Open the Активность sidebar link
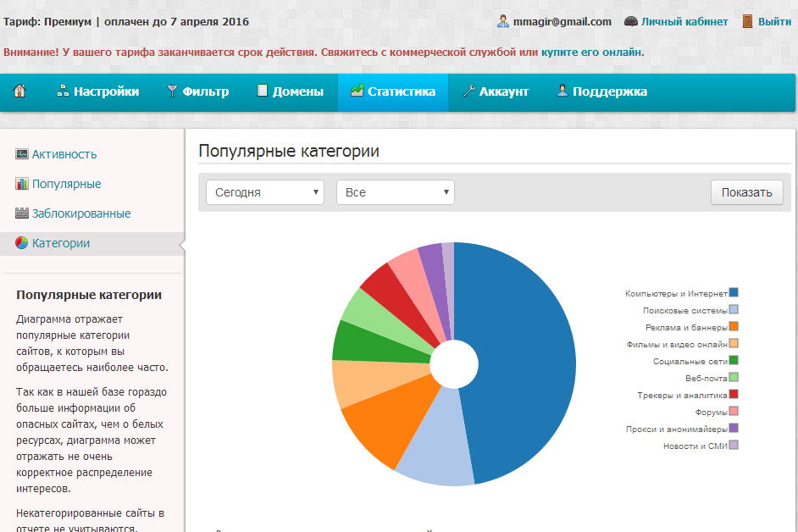This screenshot has height=532, width=798. [x=64, y=154]
